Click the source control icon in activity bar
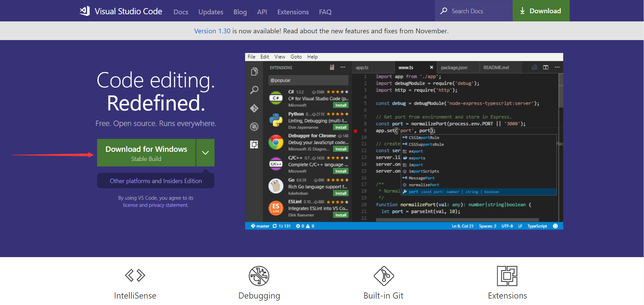644x305 pixels. 254,108
